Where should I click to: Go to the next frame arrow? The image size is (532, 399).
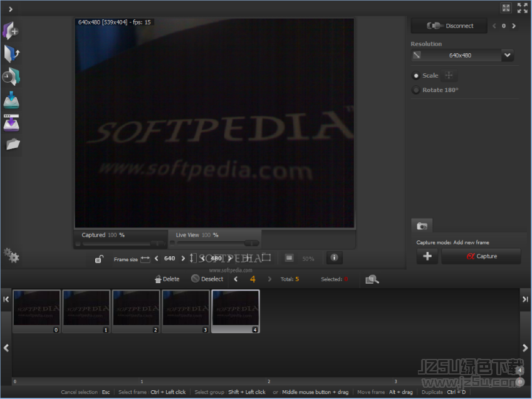point(269,279)
